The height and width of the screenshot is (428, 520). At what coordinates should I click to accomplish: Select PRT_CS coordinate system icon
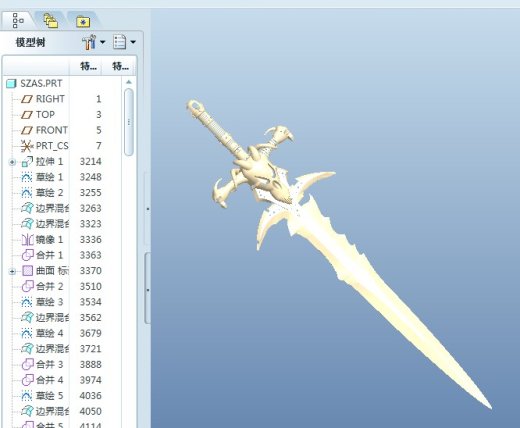(27, 146)
